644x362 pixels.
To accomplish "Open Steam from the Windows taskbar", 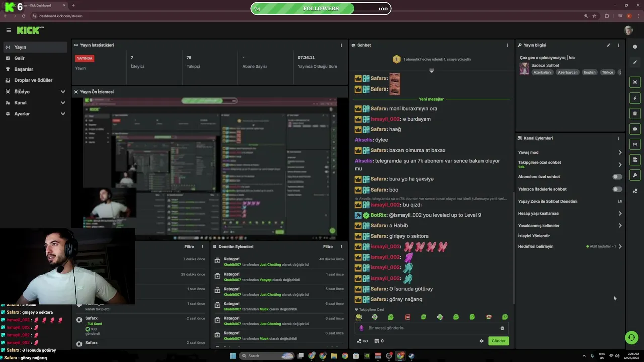I will point(411,356).
